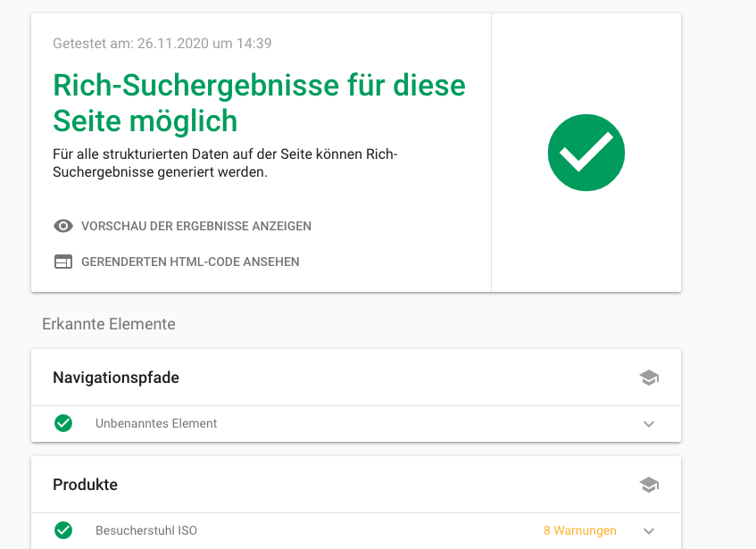This screenshot has height=549, width=756.
Task: Click the Erkannte Elemente heading
Action: 109,324
